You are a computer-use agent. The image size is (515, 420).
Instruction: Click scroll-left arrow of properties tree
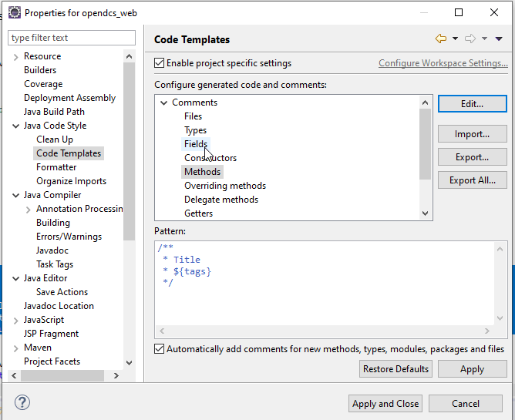coord(14,375)
